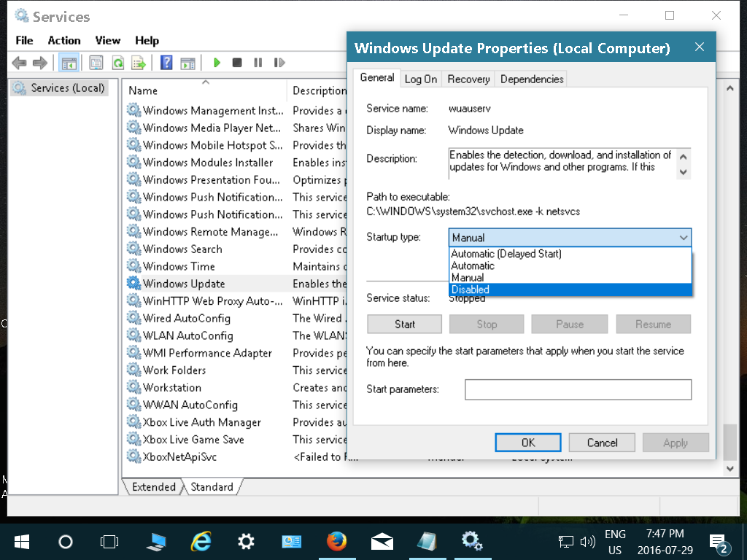
Task: Switch to Standard view tab
Action: [x=212, y=486]
